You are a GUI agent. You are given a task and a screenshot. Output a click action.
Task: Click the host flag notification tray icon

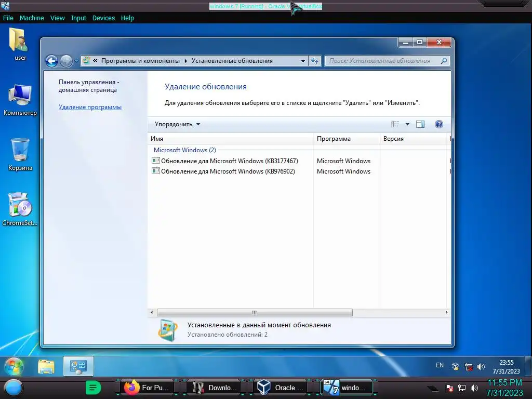[x=449, y=389]
